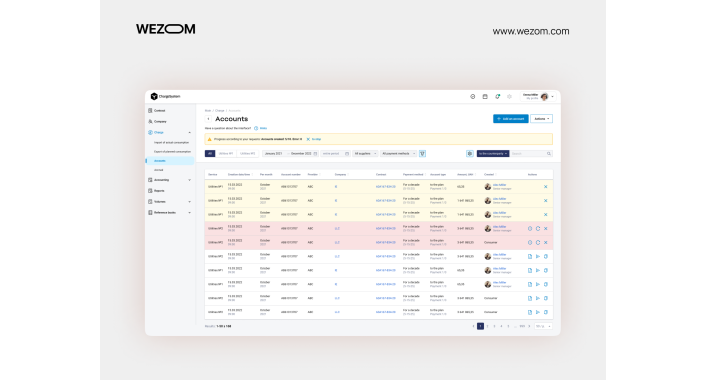Screen dimensions: 707x380
Task: Go to page 5 in pagination
Action: tap(508, 326)
